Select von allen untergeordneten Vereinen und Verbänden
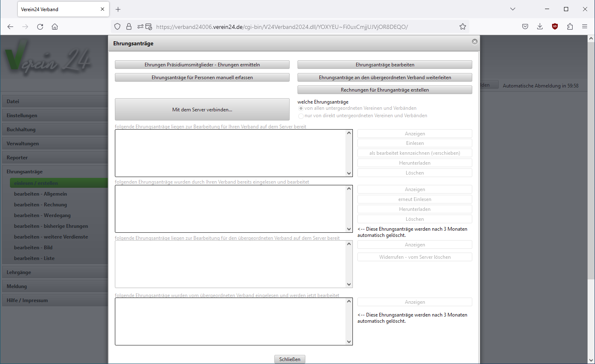This screenshot has width=595, height=364. [x=301, y=109]
